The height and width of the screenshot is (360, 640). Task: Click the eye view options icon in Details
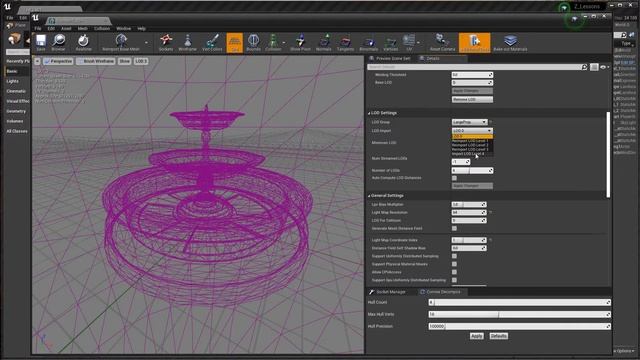pyautogui.click(x=604, y=67)
